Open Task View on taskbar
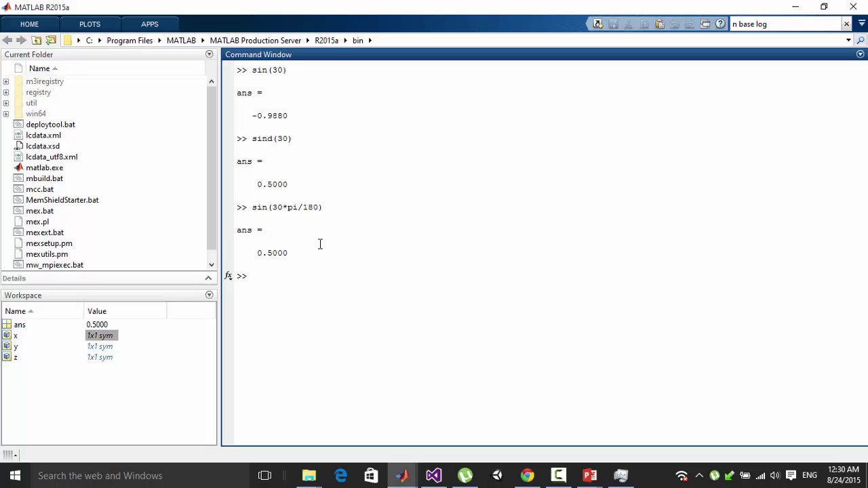The image size is (868, 488). 264,475
